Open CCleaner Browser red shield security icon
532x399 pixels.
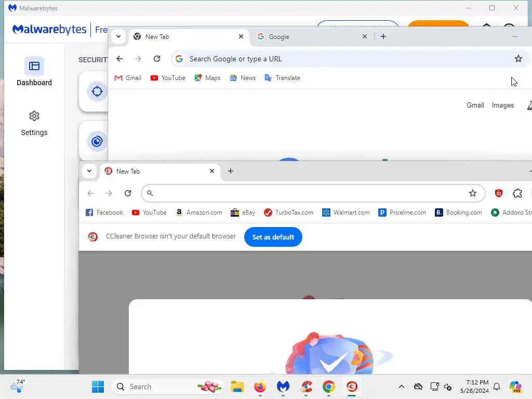click(x=498, y=193)
